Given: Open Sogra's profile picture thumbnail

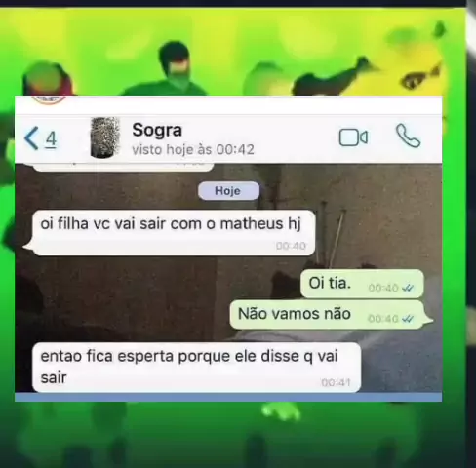Looking at the screenshot, I should pos(104,137).
